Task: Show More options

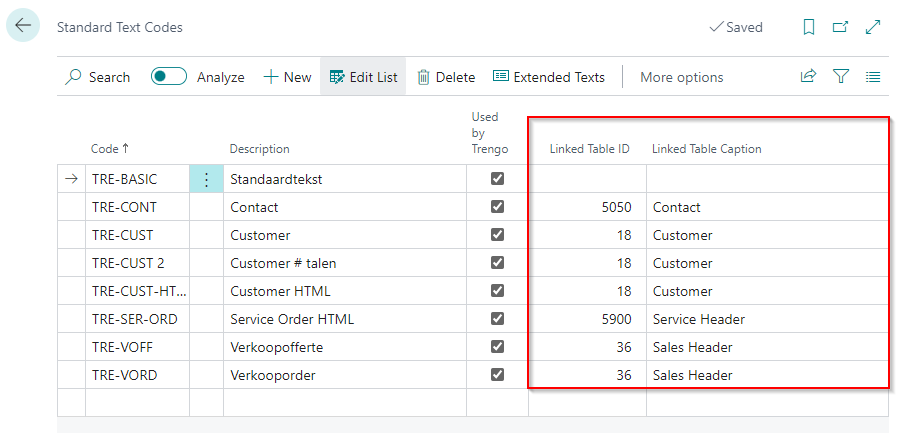Action: 682,77
